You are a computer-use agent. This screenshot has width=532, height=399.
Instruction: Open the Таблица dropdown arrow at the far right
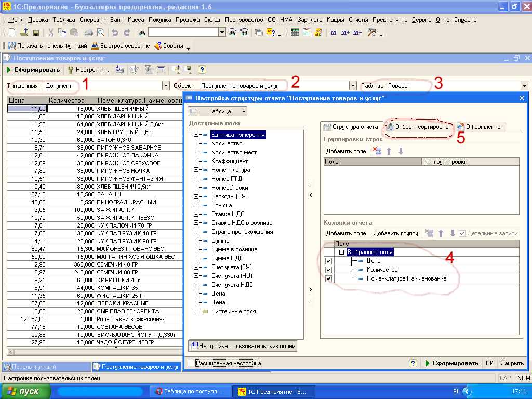coord(524,86)
